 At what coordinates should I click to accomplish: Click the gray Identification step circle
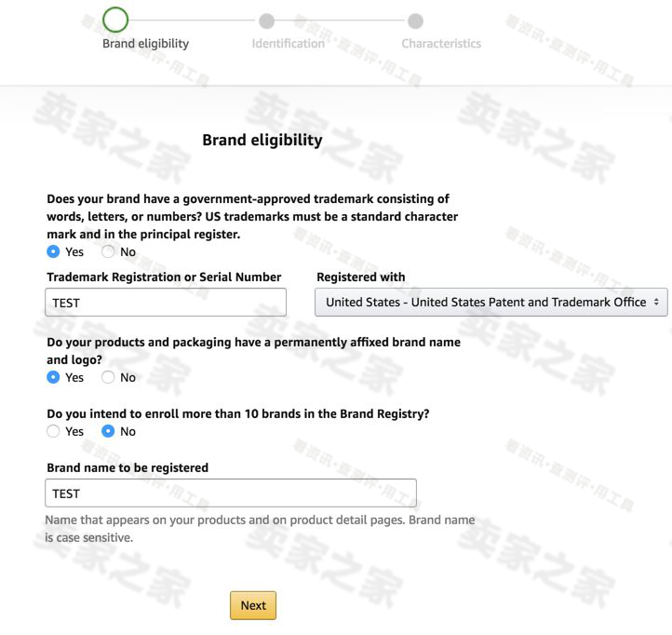click(x=266, y=20)
